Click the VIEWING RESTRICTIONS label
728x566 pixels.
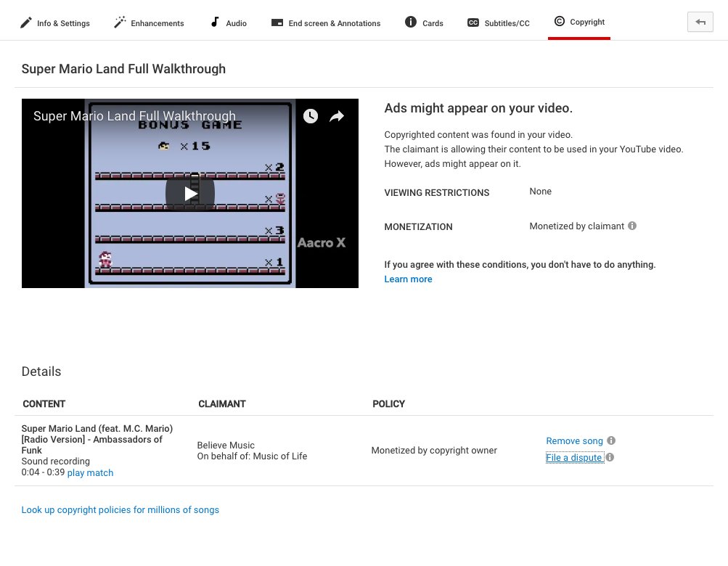click(436, 193)
